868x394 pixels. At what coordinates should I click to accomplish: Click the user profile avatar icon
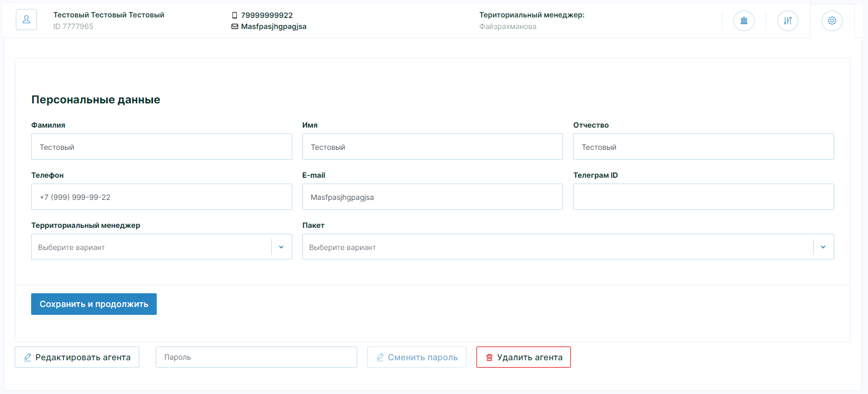coord(26,20)
